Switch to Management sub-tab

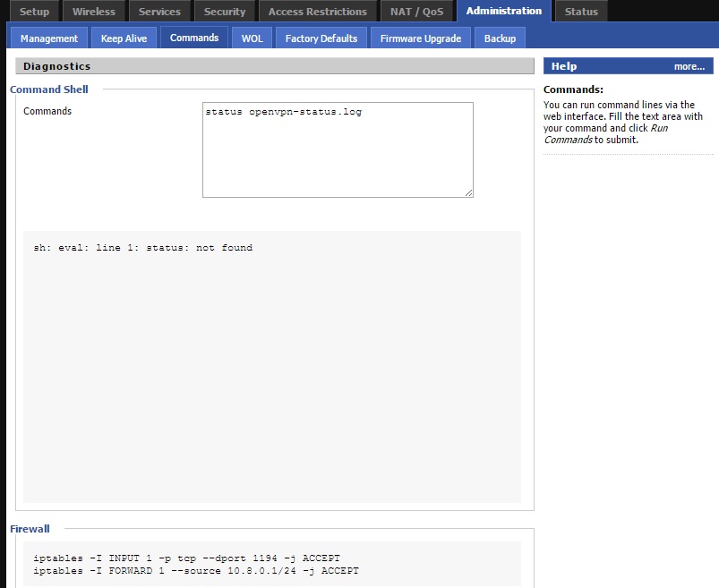click(49, 38)
